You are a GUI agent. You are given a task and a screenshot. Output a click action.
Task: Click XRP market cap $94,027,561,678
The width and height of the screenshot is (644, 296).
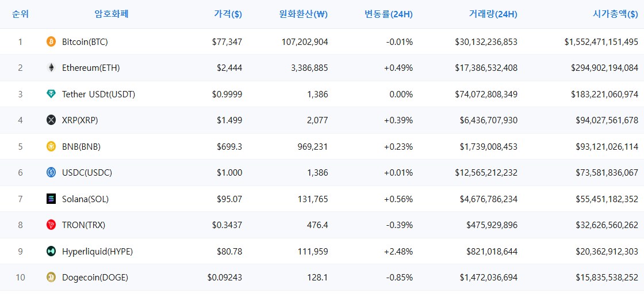tap(607, 120)
